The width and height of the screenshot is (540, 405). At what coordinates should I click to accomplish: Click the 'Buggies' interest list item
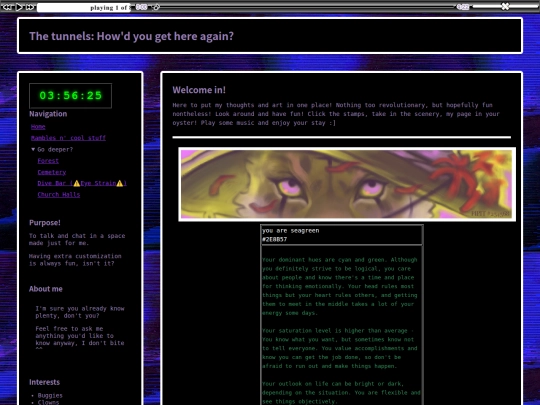click(50, 396)
